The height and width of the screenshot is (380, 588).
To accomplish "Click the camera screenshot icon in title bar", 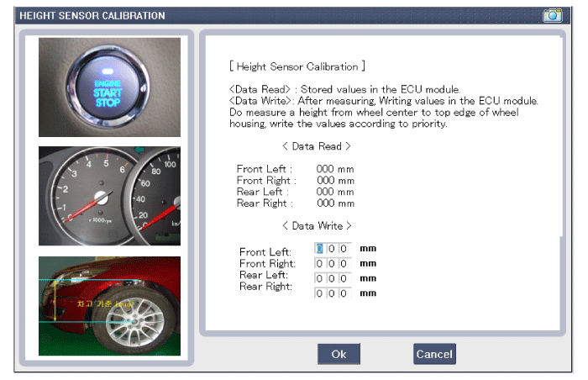I will pos(552,15).
